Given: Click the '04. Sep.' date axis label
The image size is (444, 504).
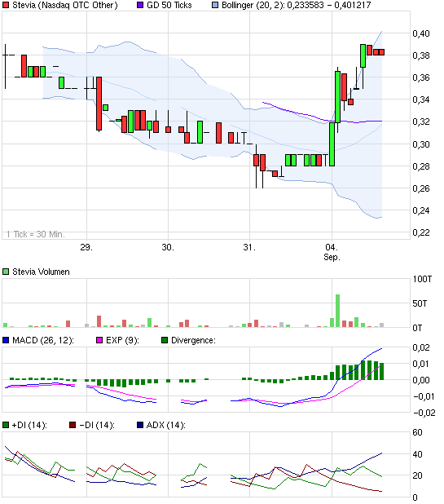Looking at the screenshot, I should 332,252.
